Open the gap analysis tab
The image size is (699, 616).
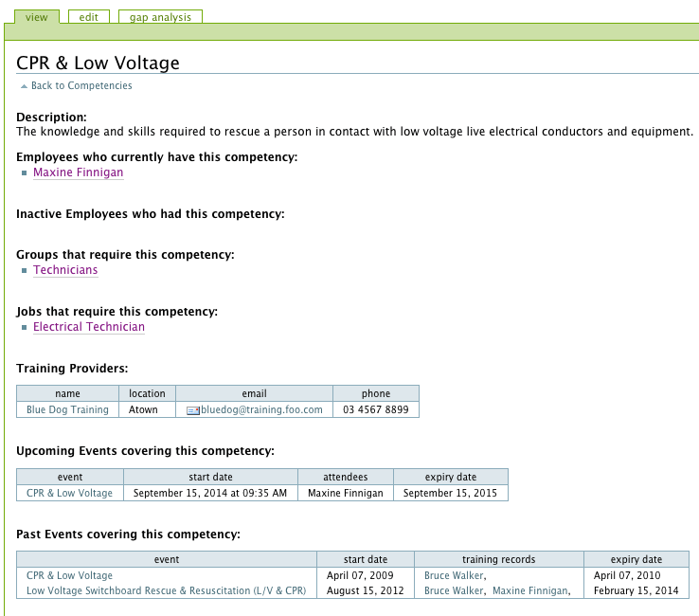[160, 17]
